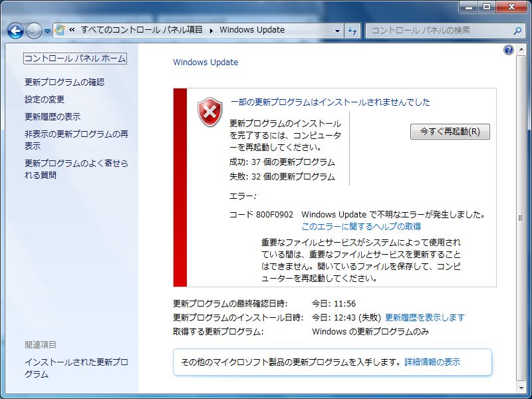Click the greyed forward arrow button

click(34, 31)
